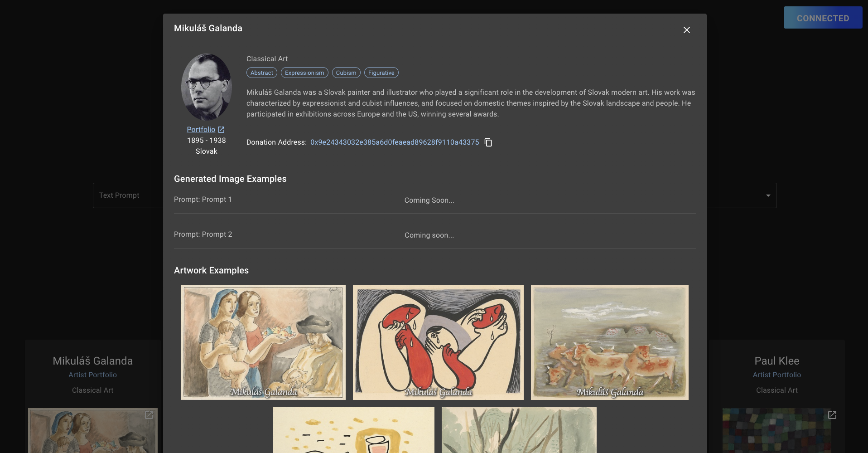This screenshot has width=868, height=453.
Task: Click the Donation Address label
Action: coord(276,142)
